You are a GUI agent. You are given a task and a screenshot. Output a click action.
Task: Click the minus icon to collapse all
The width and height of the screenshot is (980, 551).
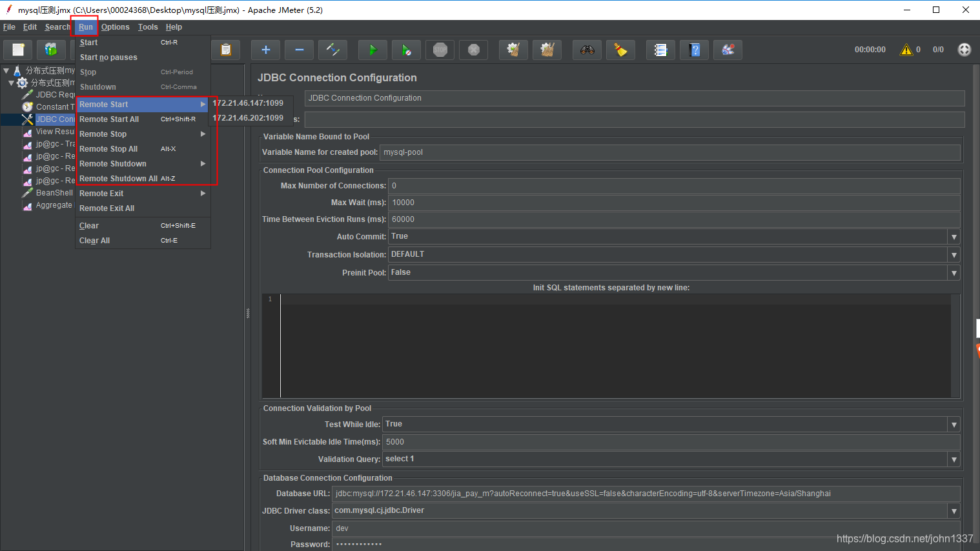coord(299,50)
